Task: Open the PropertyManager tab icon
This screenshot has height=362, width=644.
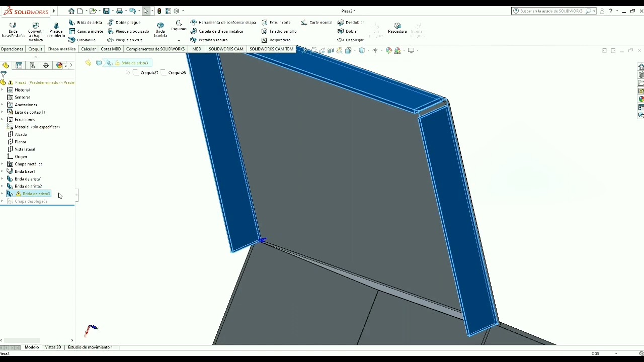Action: pyautogui.click(x=19, y=65)
